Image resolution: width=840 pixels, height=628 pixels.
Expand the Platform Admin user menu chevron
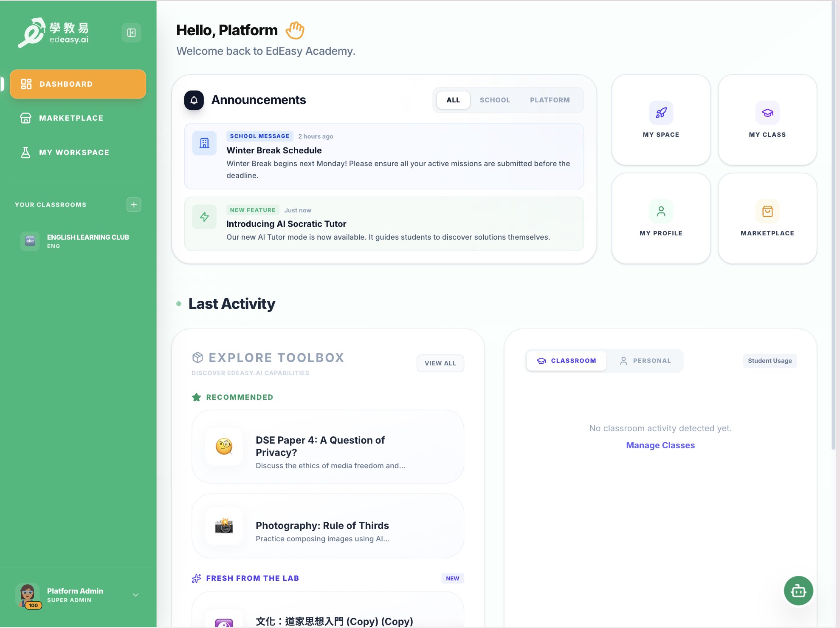click(136, 595)
